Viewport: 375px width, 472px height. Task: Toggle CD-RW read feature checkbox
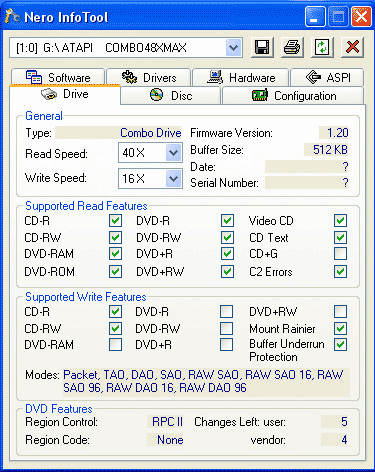115,238
